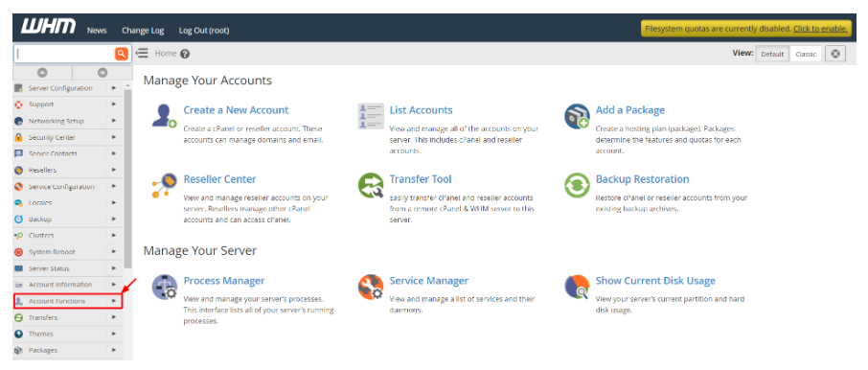Viewport: 868px width, 370px height.
Task: Open the Process Manager link
Action: click(224, 281)
